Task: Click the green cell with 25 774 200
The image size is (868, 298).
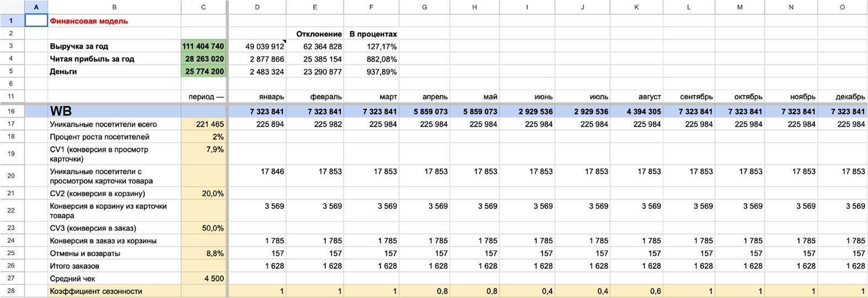Action: [x=203, y=72]
